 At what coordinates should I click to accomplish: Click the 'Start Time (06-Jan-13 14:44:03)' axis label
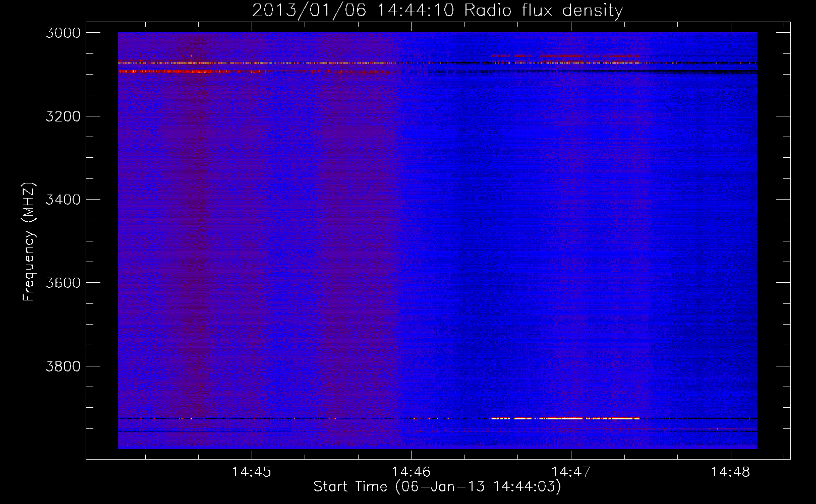437,487
